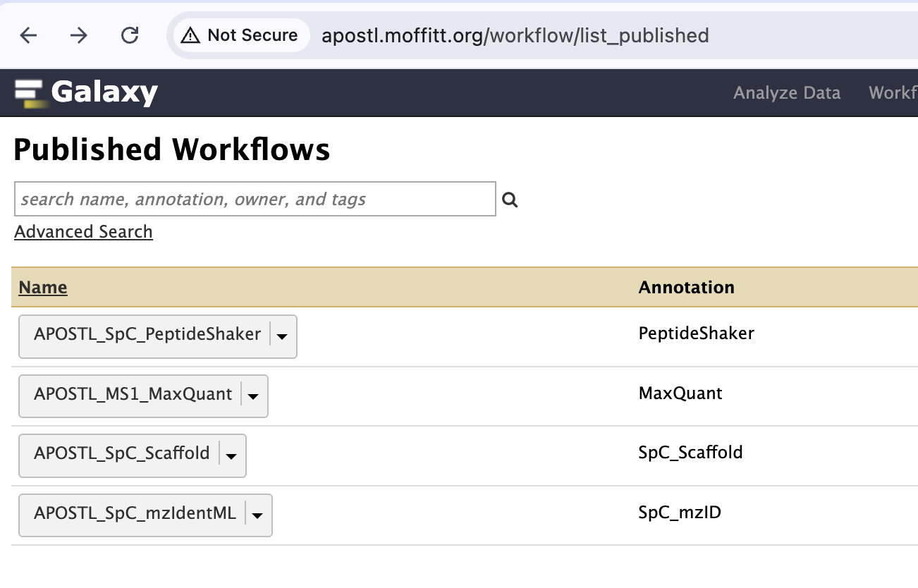This screenshot has height=588, width=918.
Task: Focus the workflow search text field
Action: (x=255, y=200)
